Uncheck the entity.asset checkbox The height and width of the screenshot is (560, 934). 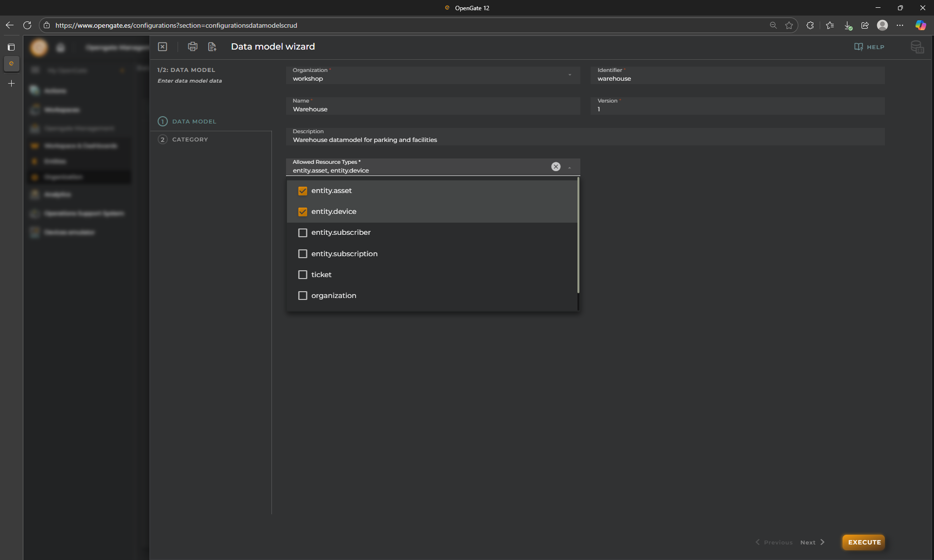tap(303, 191)
